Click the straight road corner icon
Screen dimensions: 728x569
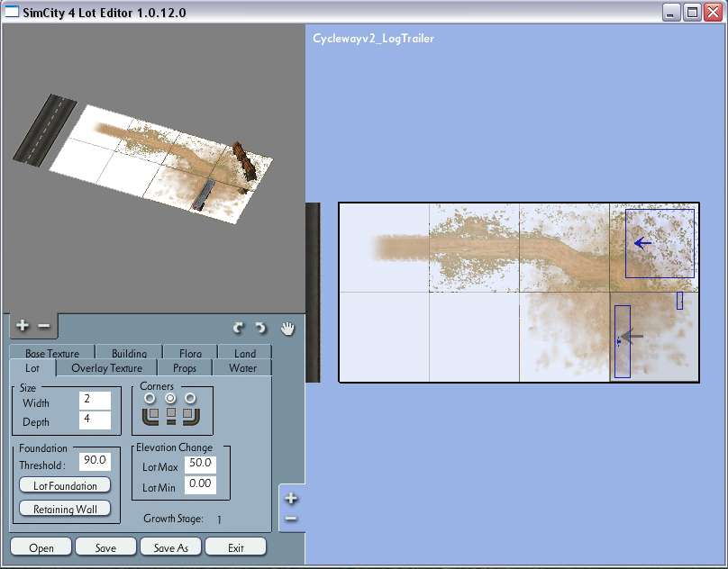pyautogui.click(x=171, y=416)
